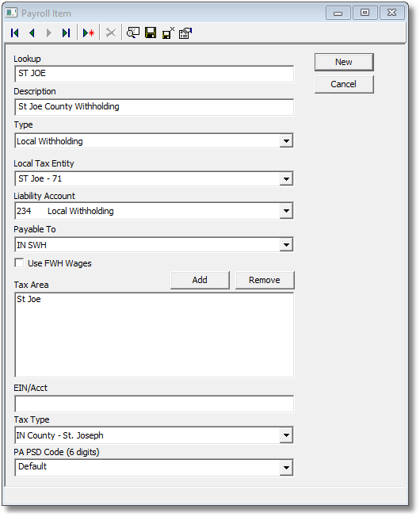This screenshot has width=420, height=517.
Task: Enable the Use FWH Wages checkbox
Action: (x=20, y=262)
